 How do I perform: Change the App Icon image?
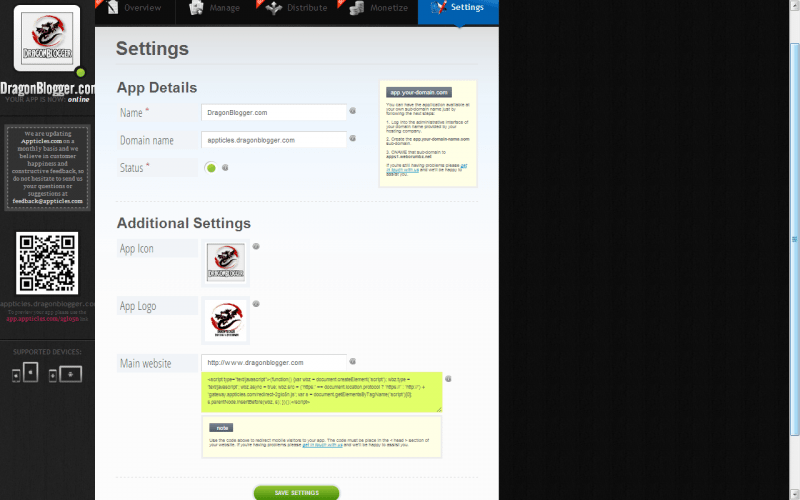(226, 262)
